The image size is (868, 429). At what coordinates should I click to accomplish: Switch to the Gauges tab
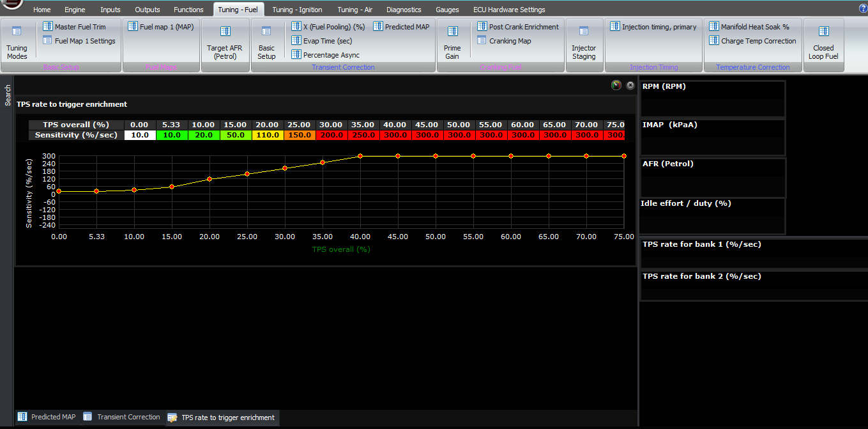click(x=447, y=10)
